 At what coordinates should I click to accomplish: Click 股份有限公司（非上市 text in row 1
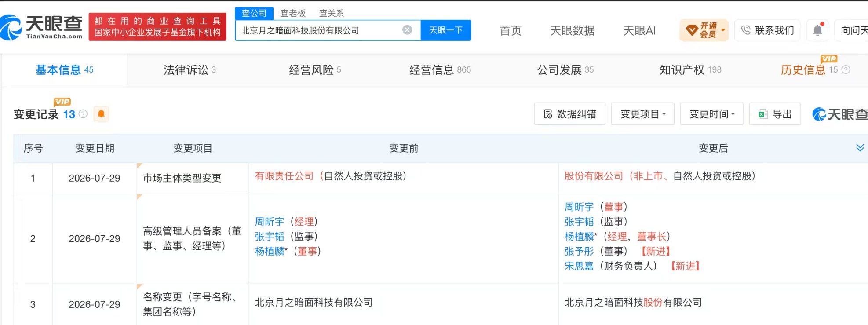613,176
